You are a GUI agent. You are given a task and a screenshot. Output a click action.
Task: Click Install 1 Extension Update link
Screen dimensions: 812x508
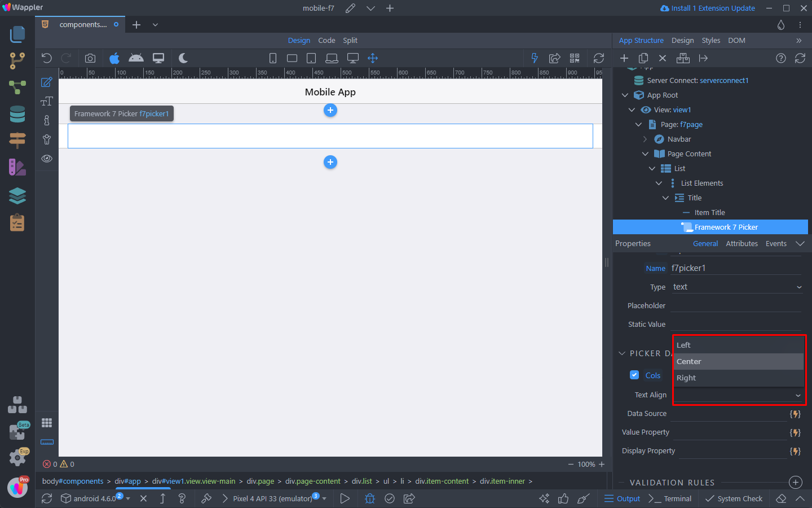pyautogui.click(x=708, y=8)
